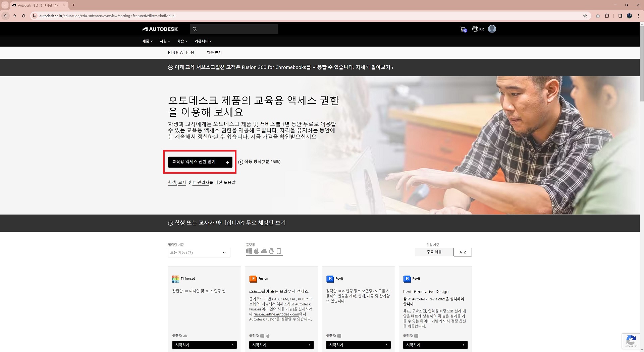Click the Revit Generative Design title text

pos(426,292)
